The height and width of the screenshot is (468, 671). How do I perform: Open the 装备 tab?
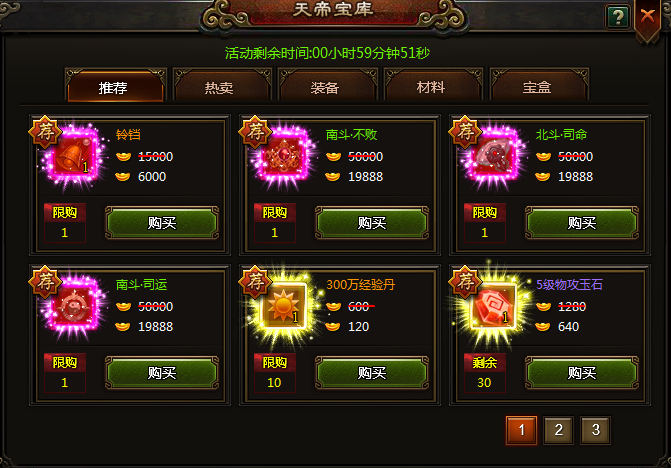pyautogui.click(x=325, y=87)
